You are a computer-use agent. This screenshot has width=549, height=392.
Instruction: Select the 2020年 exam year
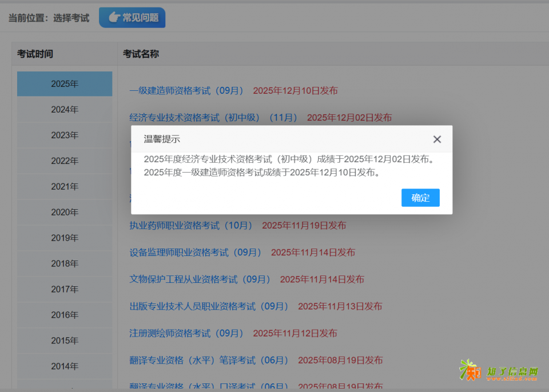[x=65, y=212]
